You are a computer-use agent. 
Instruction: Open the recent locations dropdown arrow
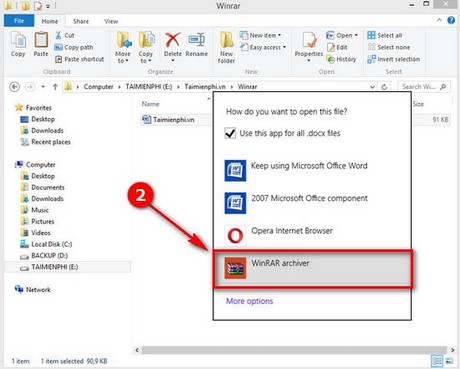pyautogui.click(x=43, y=87)
